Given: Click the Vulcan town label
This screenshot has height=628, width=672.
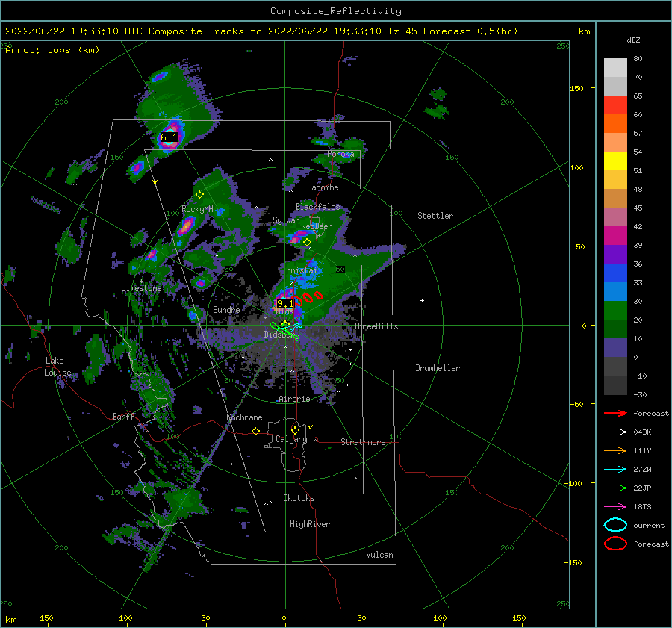Looking at the screenshot, I should [x=379, y=555].
